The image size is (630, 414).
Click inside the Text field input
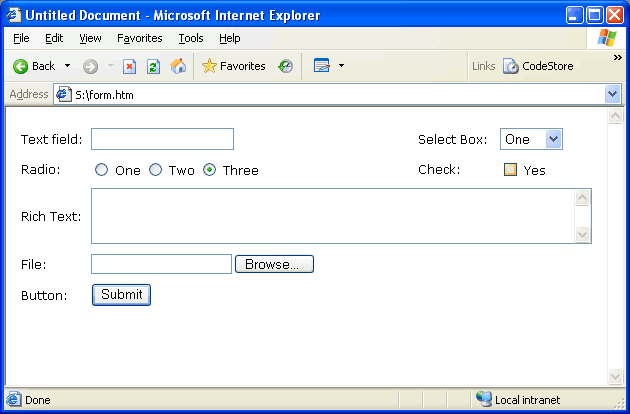(162, 139)
